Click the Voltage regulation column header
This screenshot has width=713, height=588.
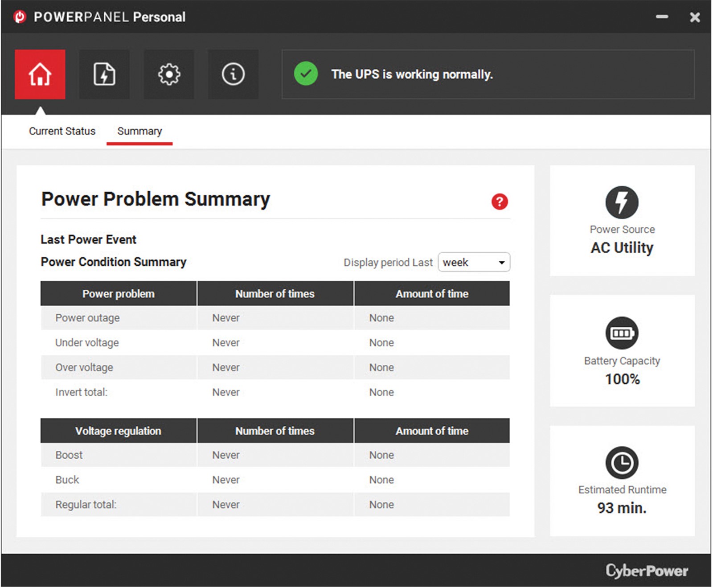coord(118,431)
